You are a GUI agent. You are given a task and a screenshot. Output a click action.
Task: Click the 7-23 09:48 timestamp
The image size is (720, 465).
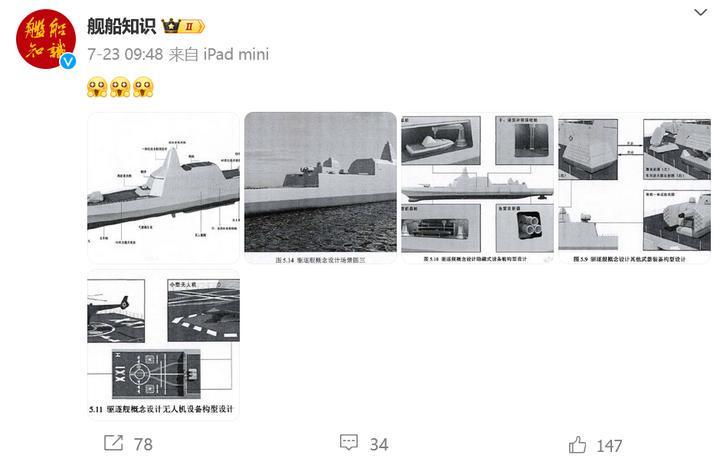[125, 54]
